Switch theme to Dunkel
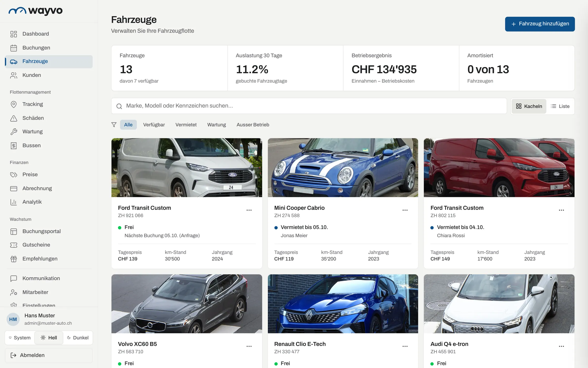This screenshot has width=588, height=368. (x=78, y=338)
